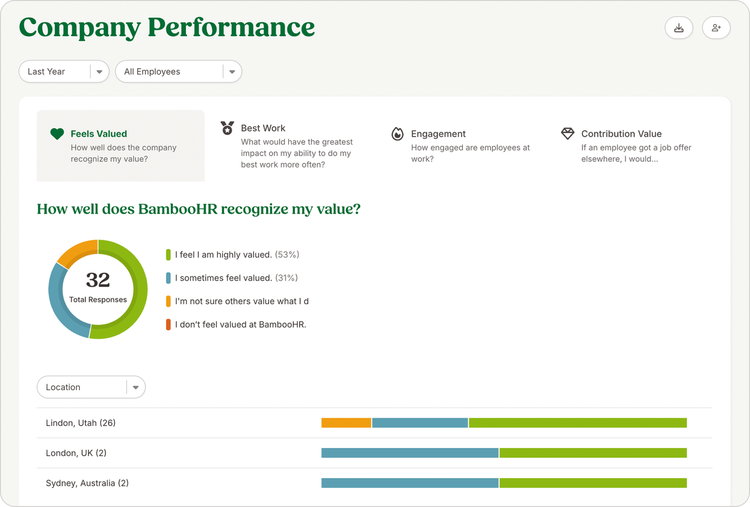Click the orange swatch for not sure legend
The image size is (750, 507).
click(168, 301)
